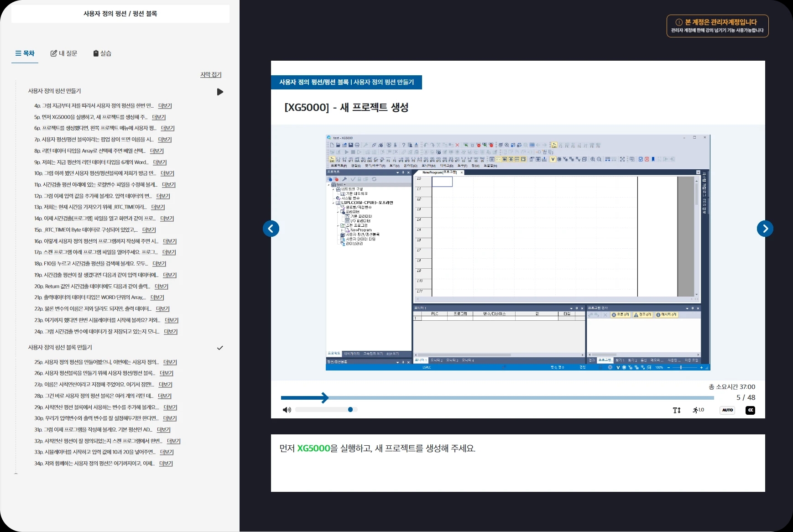Open 더보기 next to 24p text
Screen dimensions: 793x532
click(x=171, y=332)
